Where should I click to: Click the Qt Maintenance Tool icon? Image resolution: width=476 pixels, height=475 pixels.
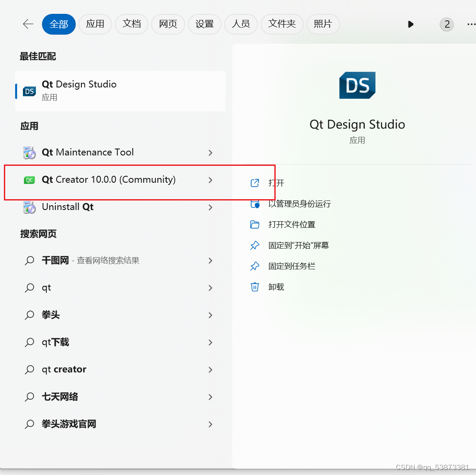(29, 152)
